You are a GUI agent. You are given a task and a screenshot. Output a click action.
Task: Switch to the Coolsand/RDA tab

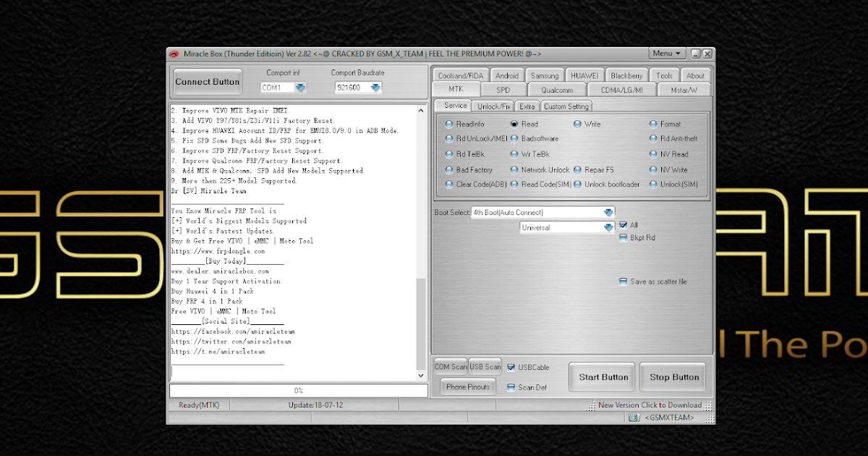click(461, 75)
